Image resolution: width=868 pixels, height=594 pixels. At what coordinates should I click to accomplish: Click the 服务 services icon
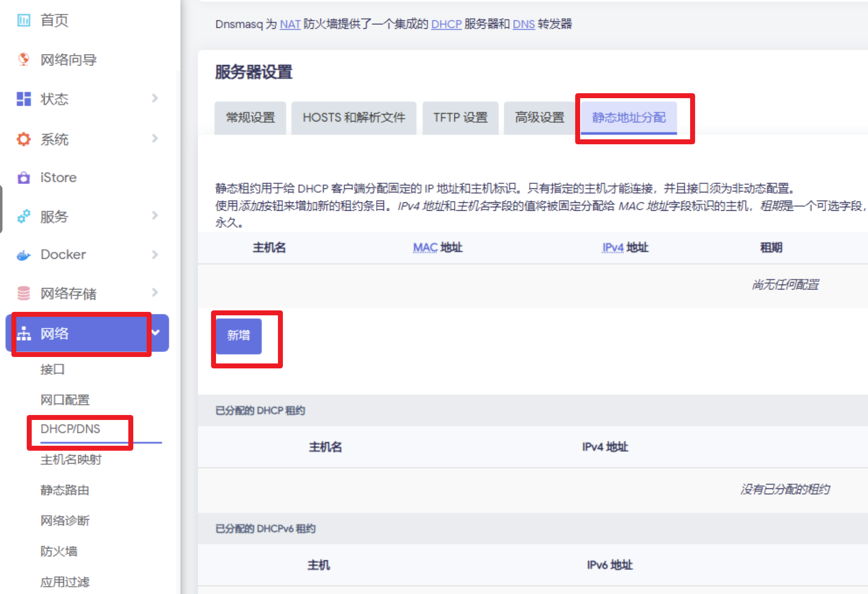pyautogui.click(x=24, y=216)
